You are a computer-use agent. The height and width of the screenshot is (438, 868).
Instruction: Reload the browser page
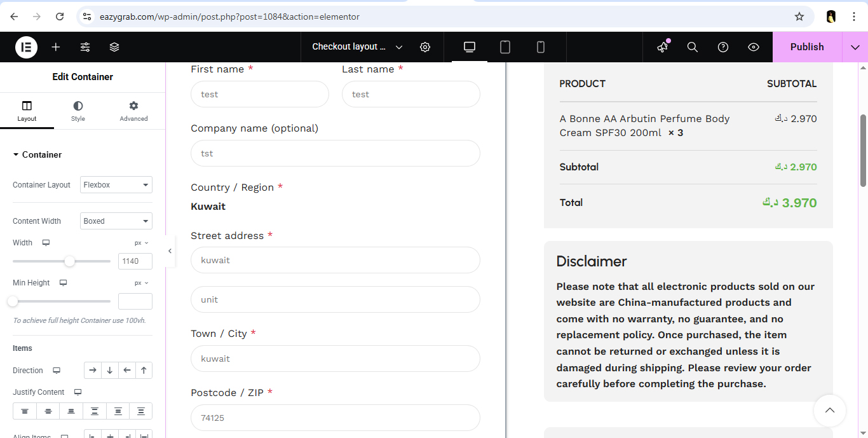[59, 17]
